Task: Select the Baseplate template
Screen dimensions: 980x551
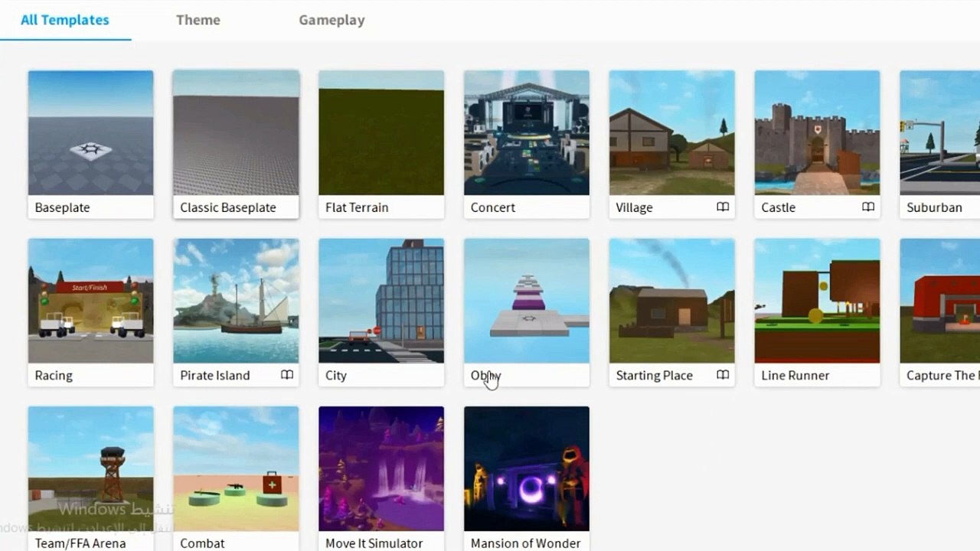Action: [90, 145]
